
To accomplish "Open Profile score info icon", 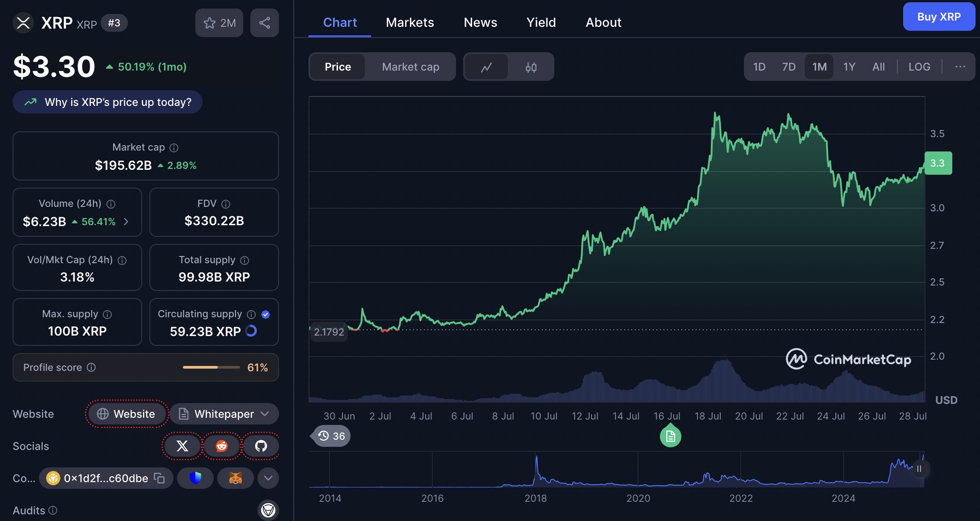I will (91, 367).
